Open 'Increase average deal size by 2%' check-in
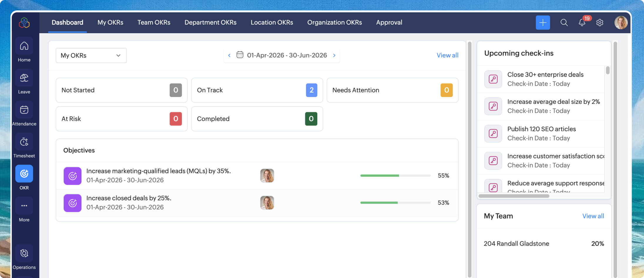This screenshot has width=644, height=278. click(554, 102)
